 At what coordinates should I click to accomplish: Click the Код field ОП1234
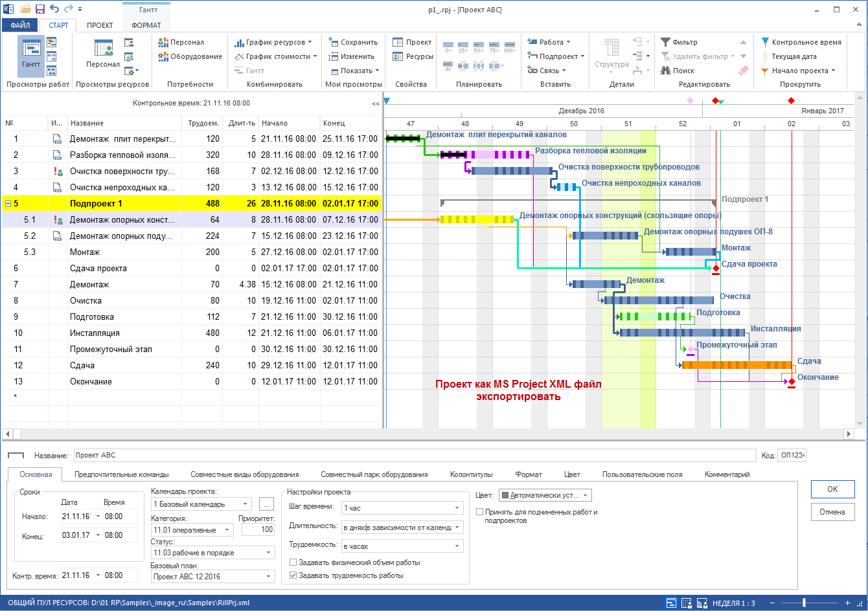tap(792, 455)
